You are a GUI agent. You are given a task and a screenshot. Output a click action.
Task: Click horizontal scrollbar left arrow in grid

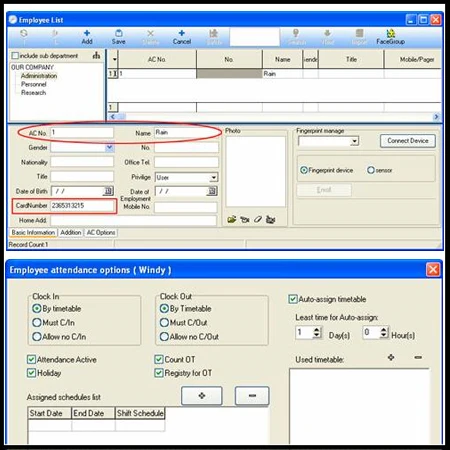pos(112,116)
